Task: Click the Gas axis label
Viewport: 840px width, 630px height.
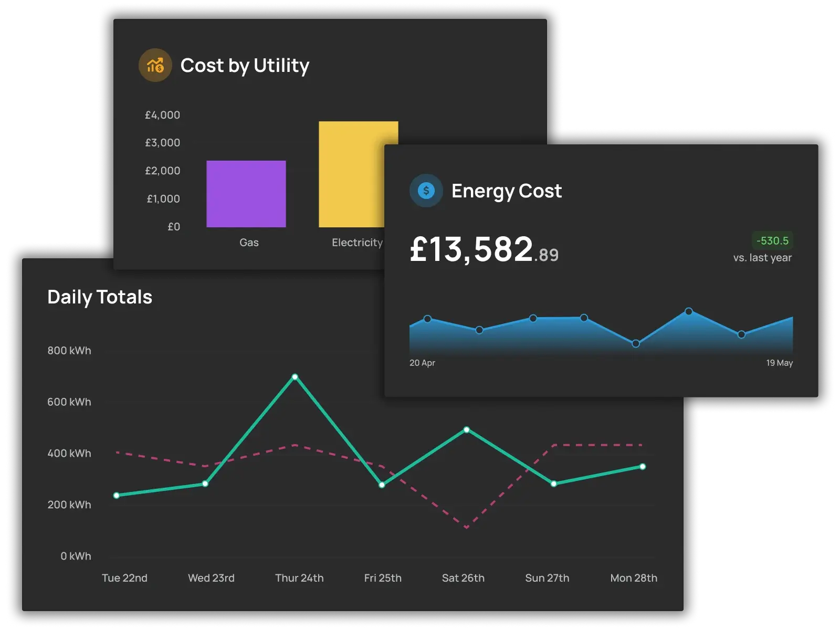Action: 249,243
